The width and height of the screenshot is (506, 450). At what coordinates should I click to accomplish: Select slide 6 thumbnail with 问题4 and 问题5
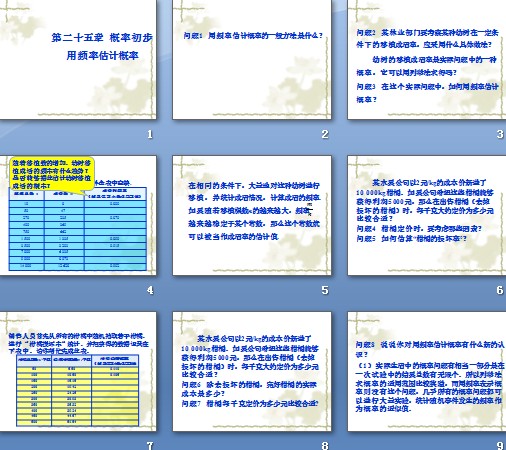(x=427, y=215)
